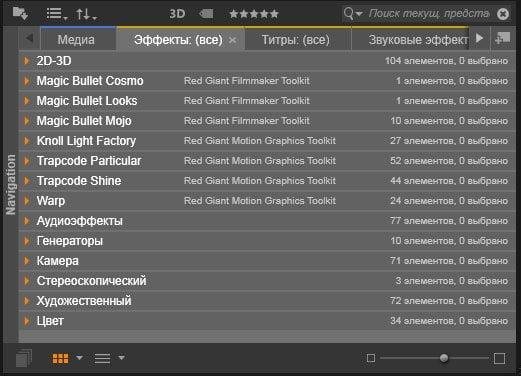Viewport: 521px width, 376px height.
Task: Expand the Художественный category
Action: (x=27, y=301)
